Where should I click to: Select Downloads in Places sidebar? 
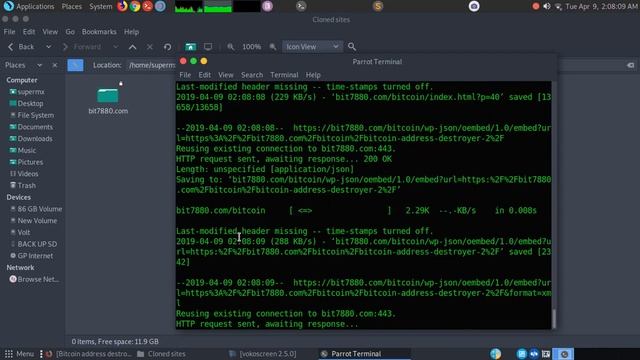pos(31,139)
